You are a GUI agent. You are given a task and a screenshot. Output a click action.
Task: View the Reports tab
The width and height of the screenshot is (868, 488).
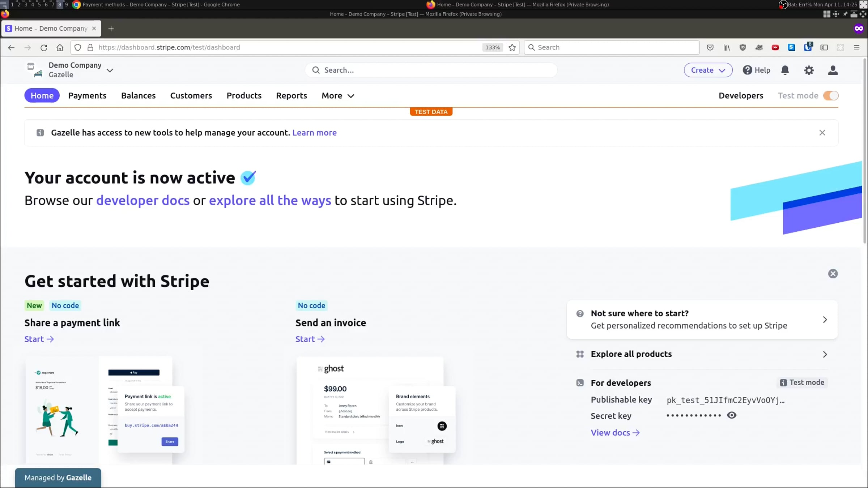[292, 95]
